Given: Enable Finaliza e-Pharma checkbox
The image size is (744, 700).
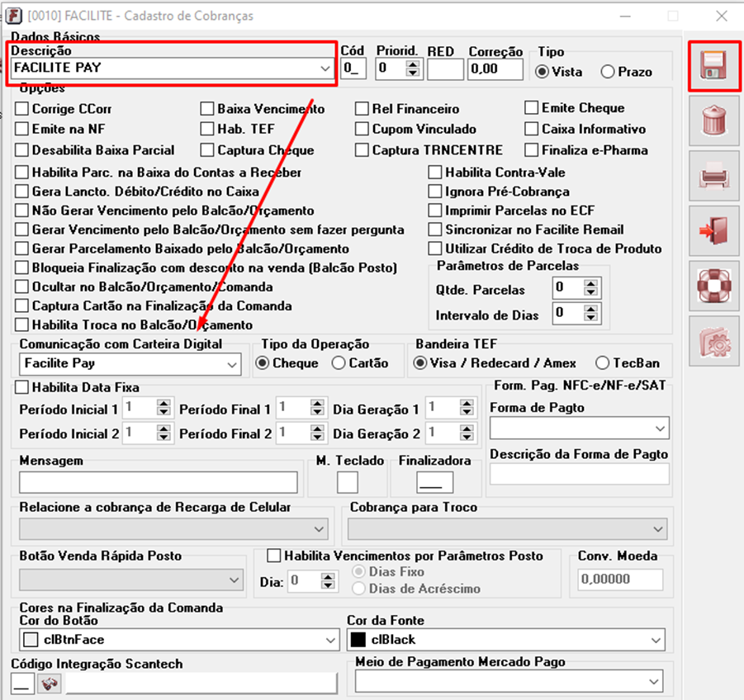Looking at the screenshot, I should tap(531, 150).
